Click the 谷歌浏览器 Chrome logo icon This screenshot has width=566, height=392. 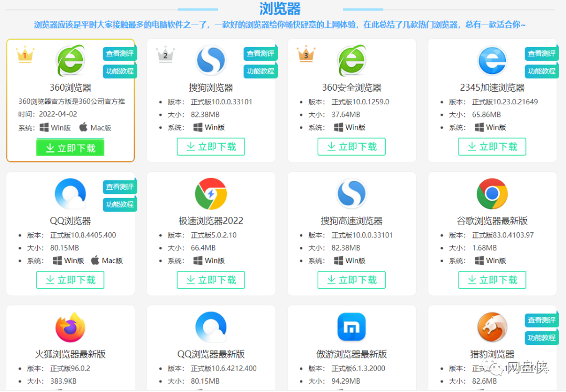pyautogui.click(x=492, y=193)
